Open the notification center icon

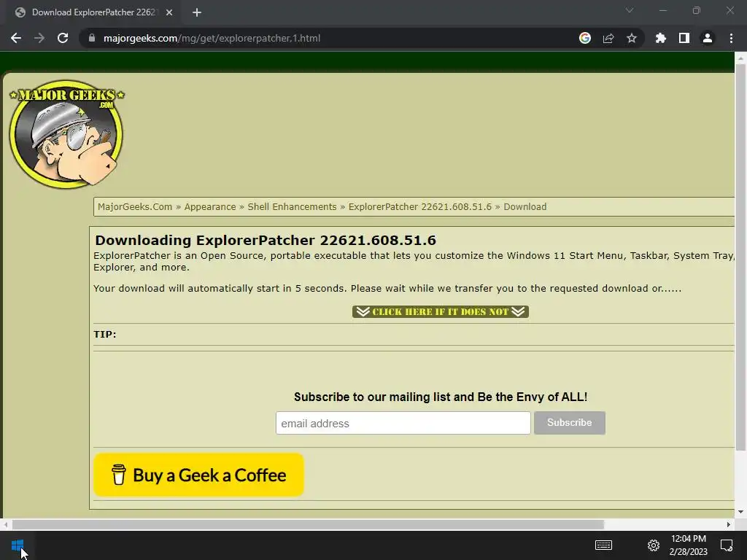click(727, 545)
